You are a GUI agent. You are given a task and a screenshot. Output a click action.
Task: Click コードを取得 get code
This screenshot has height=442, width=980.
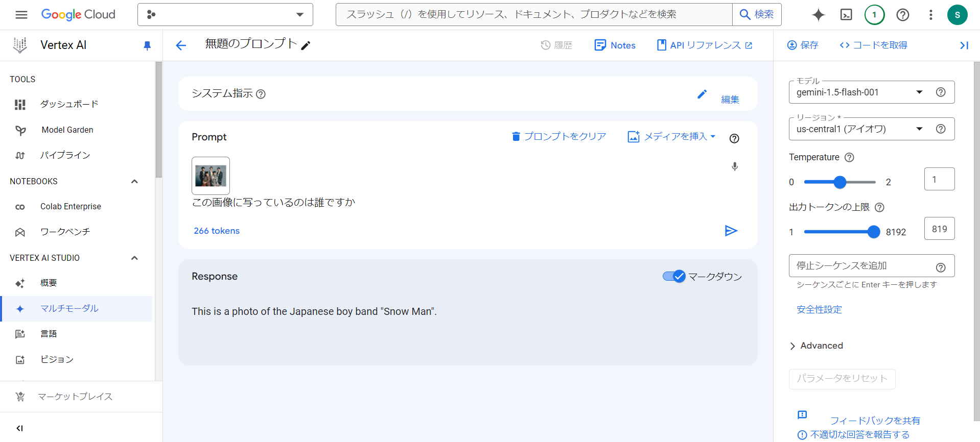tap(873, 45)
